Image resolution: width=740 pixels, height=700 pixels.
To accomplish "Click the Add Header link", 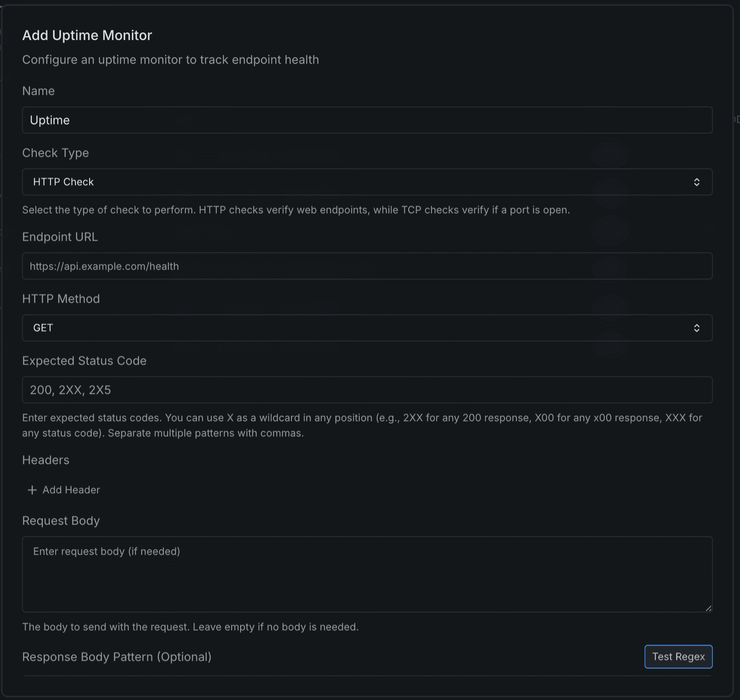I will (70, 490).
